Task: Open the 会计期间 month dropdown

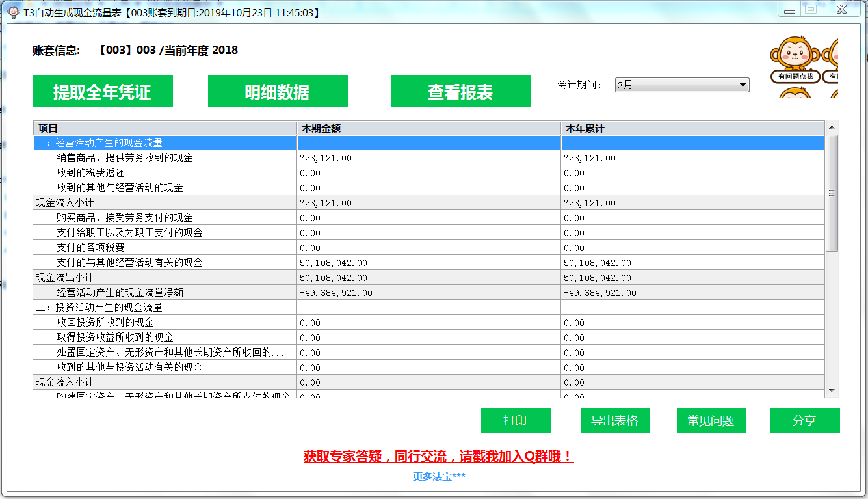Action: 682,85
